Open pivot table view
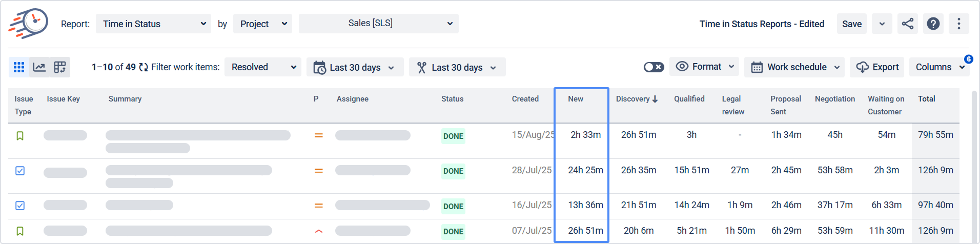The height and width of the screenshot is (244, 980). [60, 67]
